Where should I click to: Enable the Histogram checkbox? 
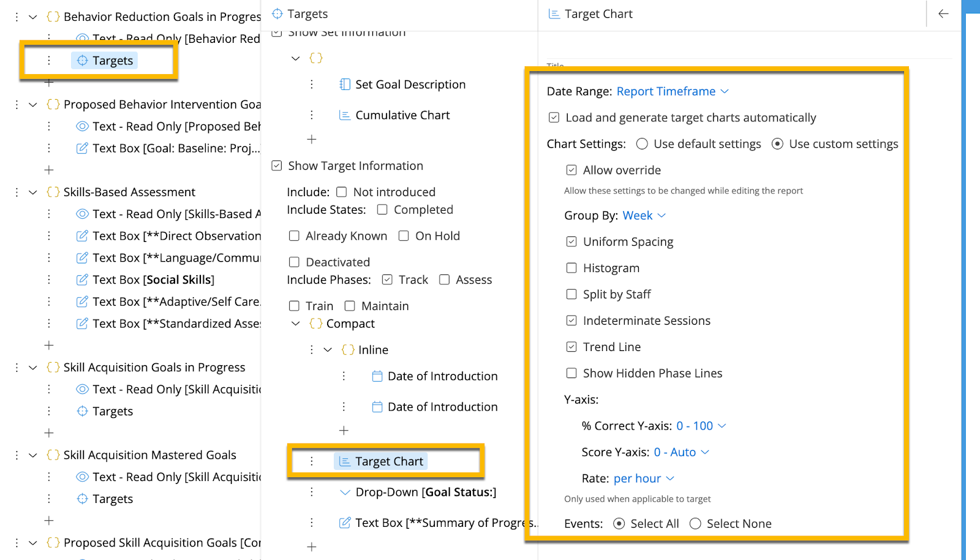pos(571,268)
